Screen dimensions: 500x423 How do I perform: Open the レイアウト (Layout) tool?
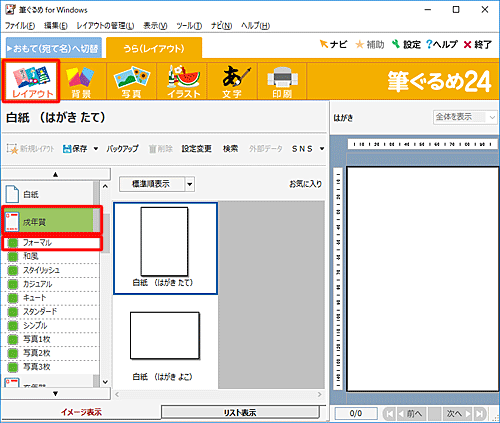[31, 81]
